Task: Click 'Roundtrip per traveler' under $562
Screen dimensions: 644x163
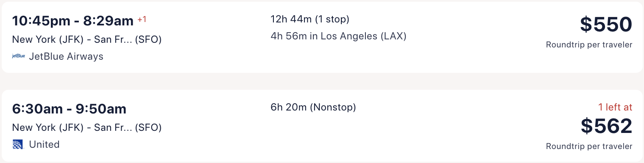Action: (x=589, y=146)
